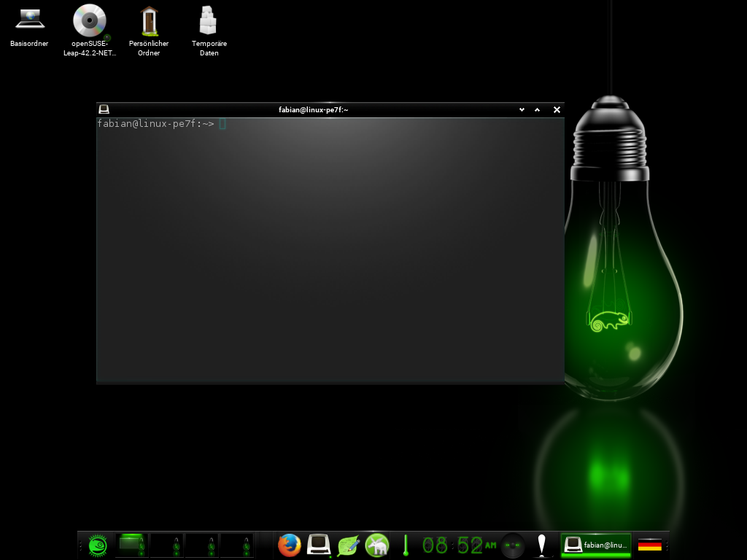This screenshot has width=747, height=560.
Task: Switch to the fourth virtual desktop
Action: [236, 545]
